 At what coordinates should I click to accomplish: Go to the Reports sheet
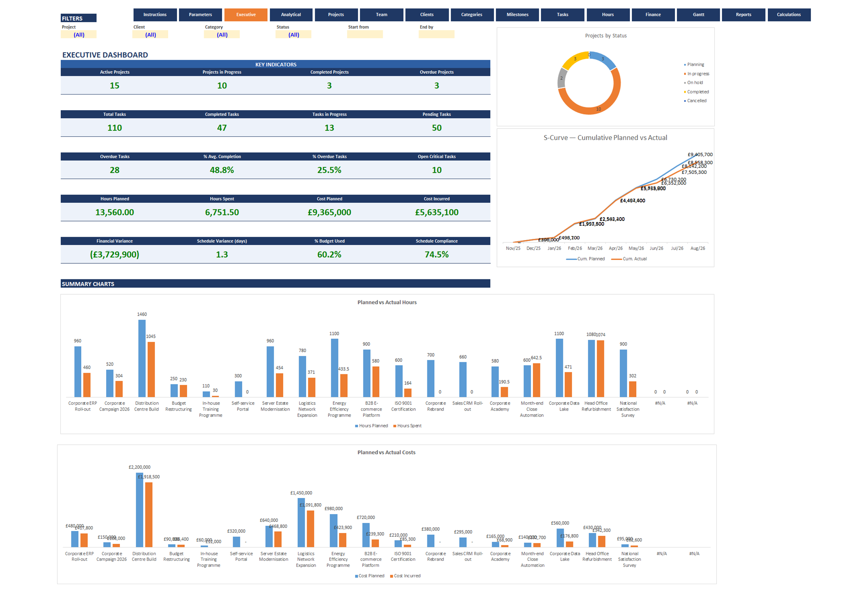click(x=744, y=15)
